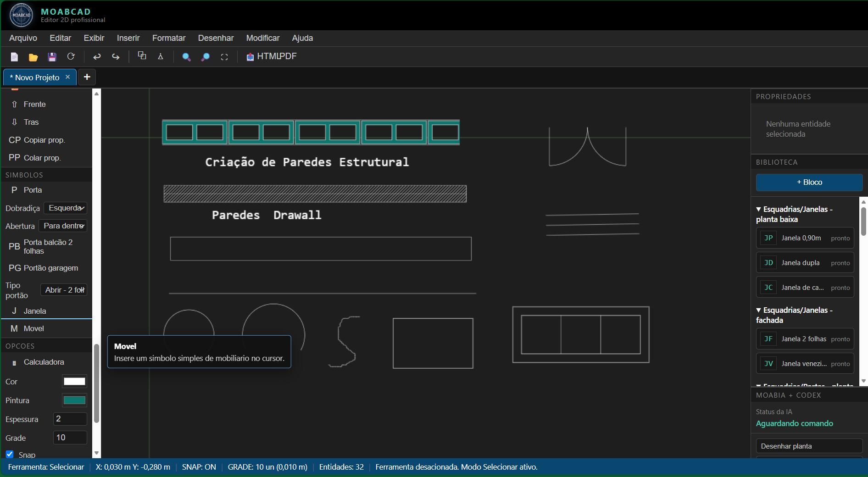Click the Espessura input field
The width and height of the screenshot is (868, 477).
(70, 419)
